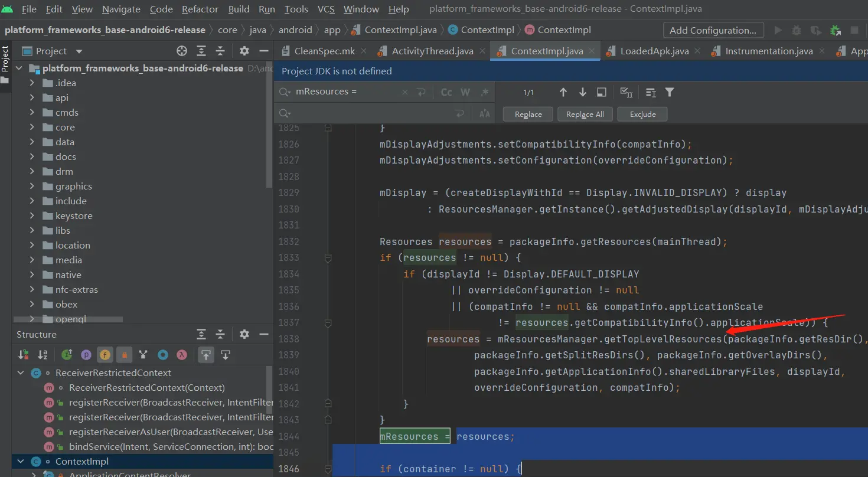Image resolution: width=868 pixels, height=477 pixels.
Task: Toggle show lambdas in Structure toolbar
Action: (x=182, y=355)
